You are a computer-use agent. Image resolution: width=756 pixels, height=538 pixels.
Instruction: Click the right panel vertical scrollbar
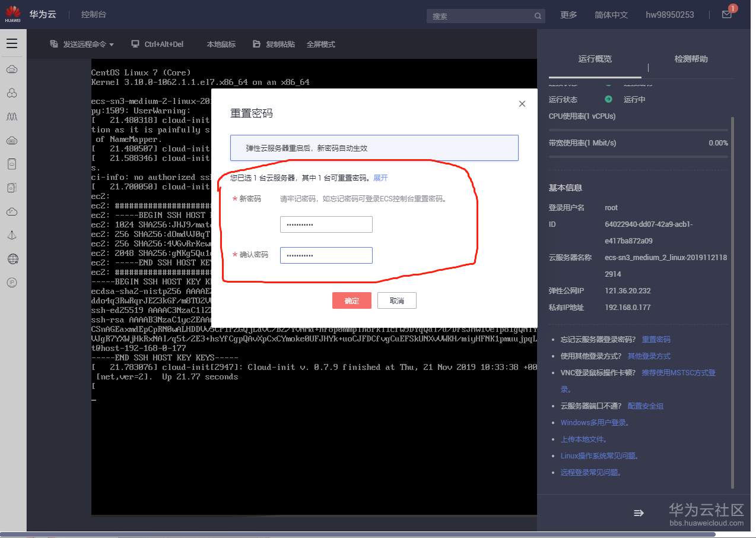[733, 303]
